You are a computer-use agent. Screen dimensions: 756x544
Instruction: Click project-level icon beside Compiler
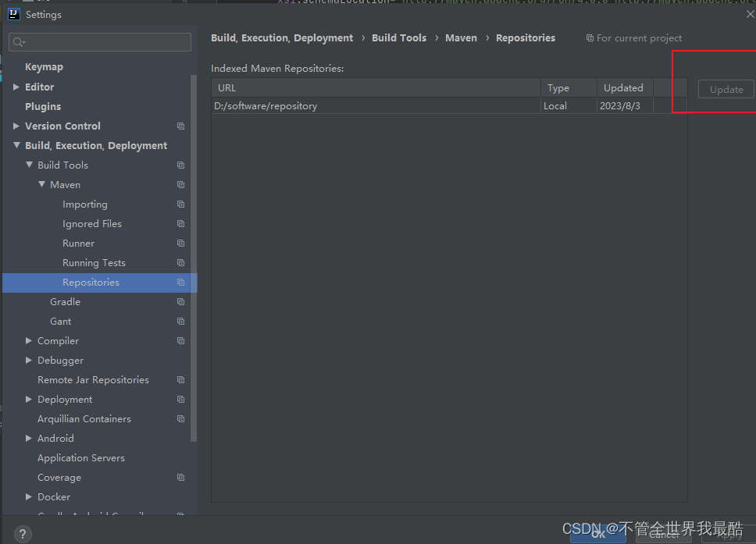(181, 340)
